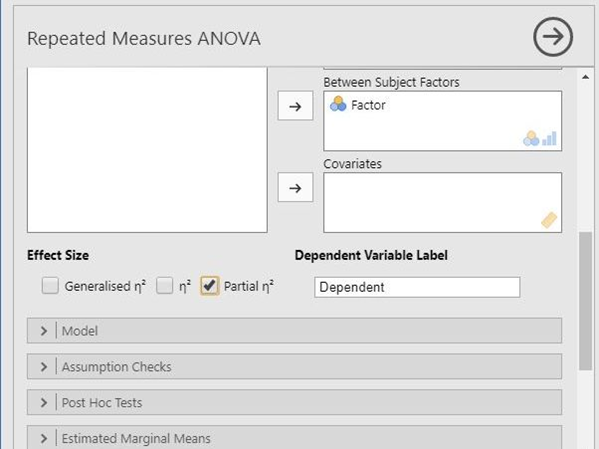The height and width of the screenshot is (449, 599).
Task: Click the Repeated Measures ANOVA title
Action: pyautogui.click(x=144, y=39)
